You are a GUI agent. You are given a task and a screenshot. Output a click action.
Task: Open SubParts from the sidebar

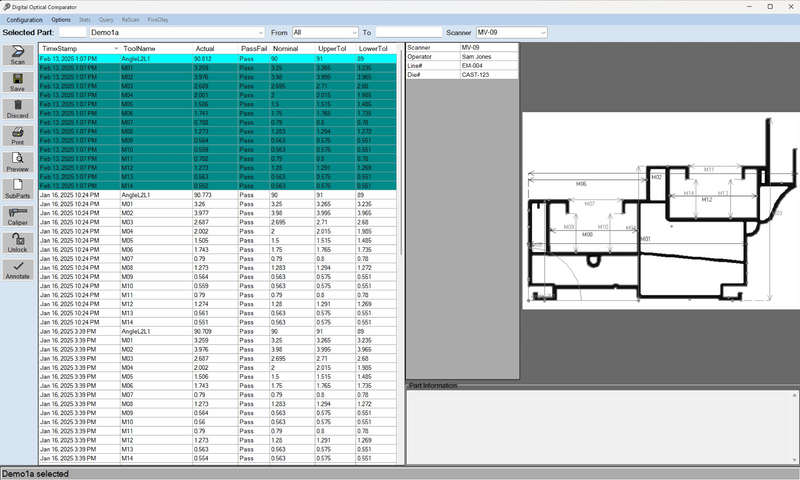click(x=18, y=189)
